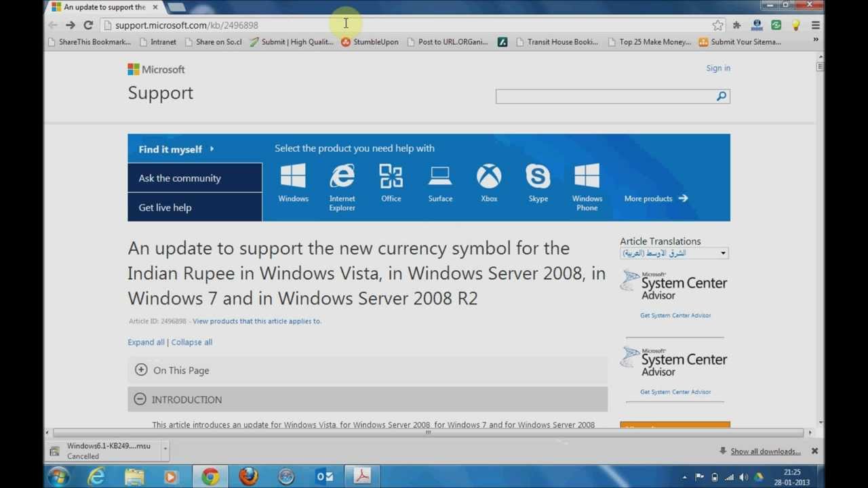The image size is (868, 488).
Task: Open Internet Explorer from the taskbar
Action: click(96, 477)
